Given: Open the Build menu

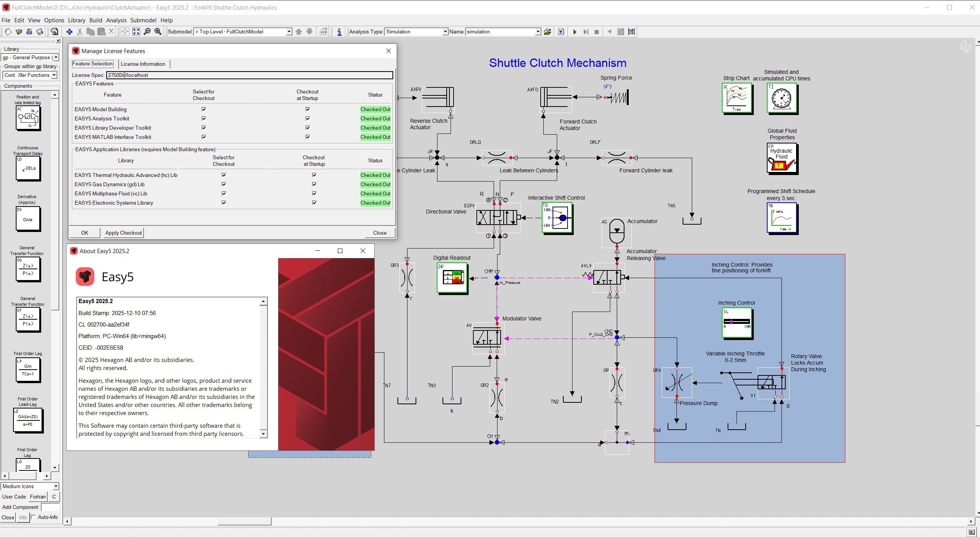Looking at the screenshot, I should 95,20.
